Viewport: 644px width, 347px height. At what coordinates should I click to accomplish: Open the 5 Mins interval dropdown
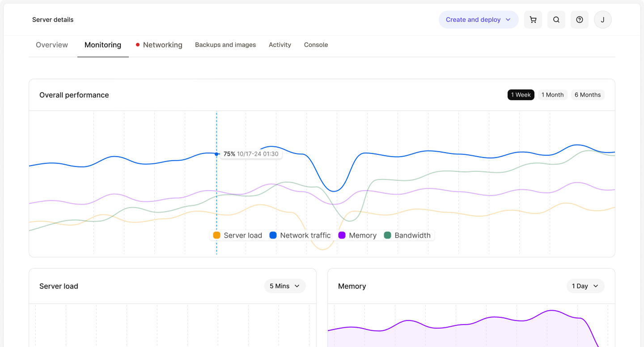pos(285,286)
